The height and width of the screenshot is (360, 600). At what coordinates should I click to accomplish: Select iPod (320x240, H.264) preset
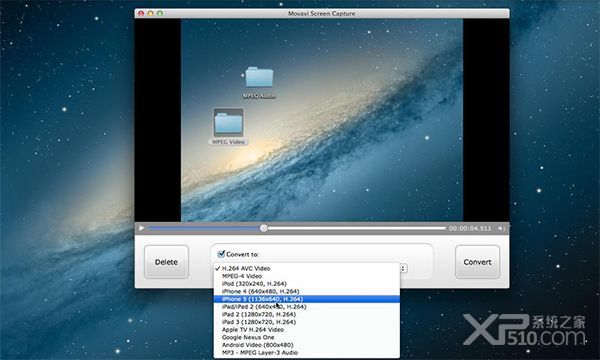[x=307, y=283]
